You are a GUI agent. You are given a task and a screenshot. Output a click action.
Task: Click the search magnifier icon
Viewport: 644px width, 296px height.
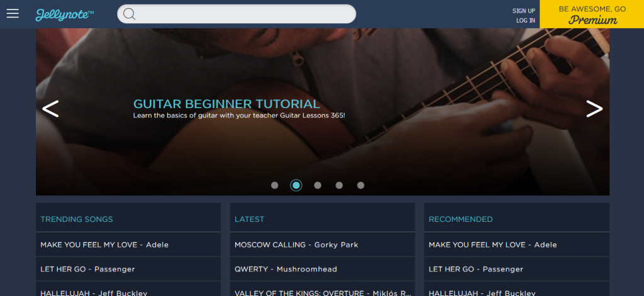click(x=129, y=14)
